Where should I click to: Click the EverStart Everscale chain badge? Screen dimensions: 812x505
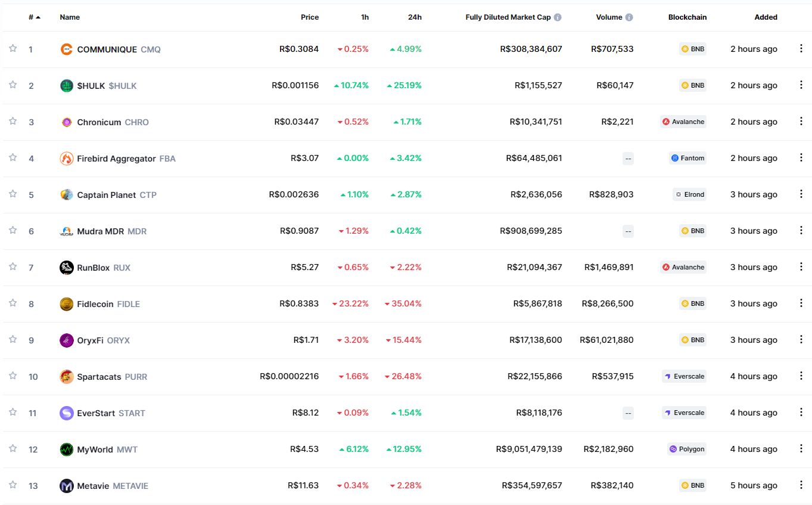684,413
